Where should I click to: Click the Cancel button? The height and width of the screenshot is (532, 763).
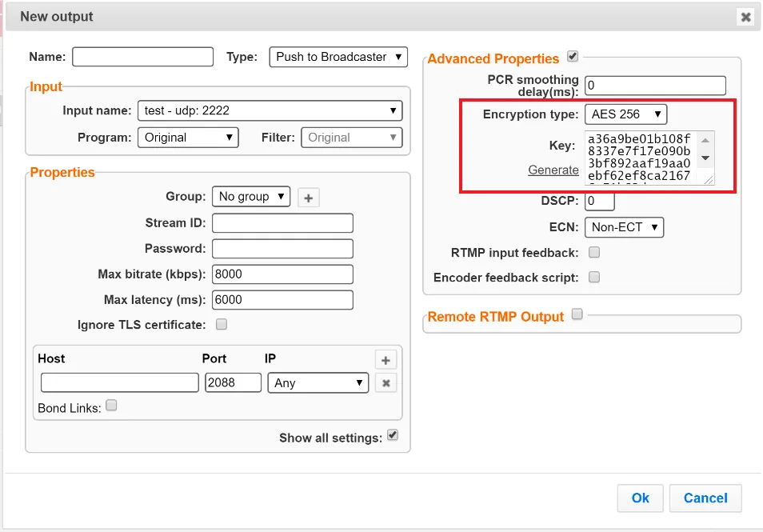(705, 498)
